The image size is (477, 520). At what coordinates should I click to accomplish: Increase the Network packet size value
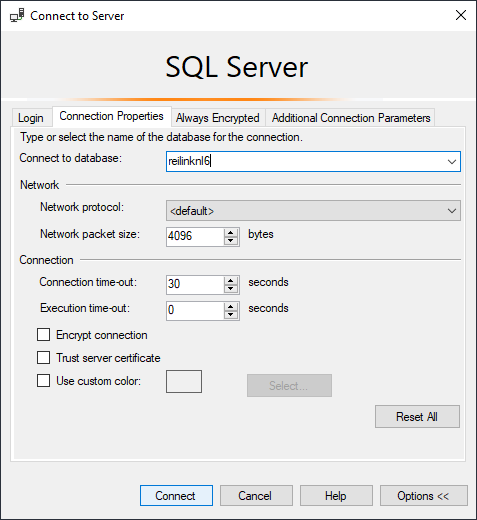pyautogui.click(x=231, y=233)
